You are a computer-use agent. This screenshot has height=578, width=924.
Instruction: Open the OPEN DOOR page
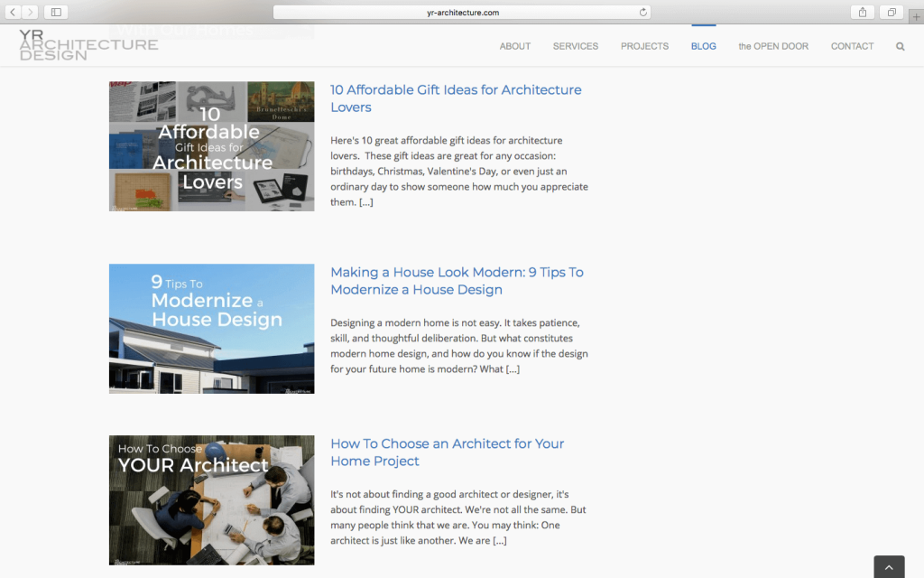pyautogui.click(x=772, y=46)
